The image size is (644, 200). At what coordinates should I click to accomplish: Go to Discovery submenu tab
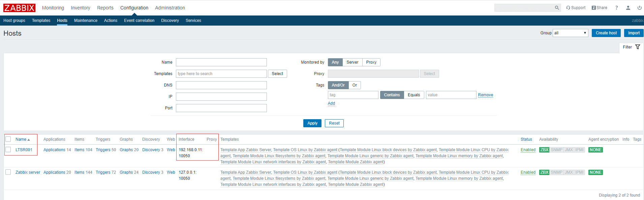170,21
